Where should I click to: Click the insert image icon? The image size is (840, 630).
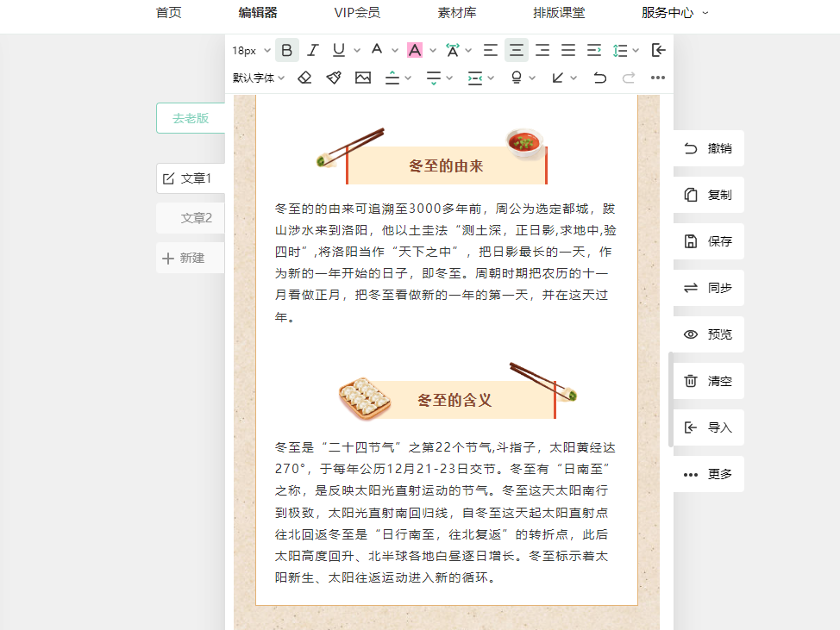pyautogui.click(x=363, y=78)
